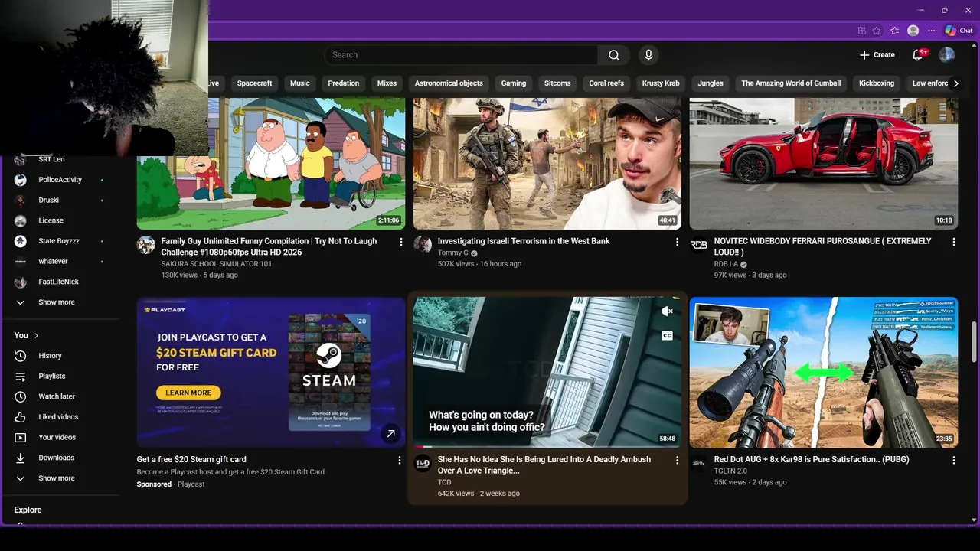The width and height of the screenshot is (980, 551).
Task: Unmute the previewing TCD video
Action: [x=667, y=311]
